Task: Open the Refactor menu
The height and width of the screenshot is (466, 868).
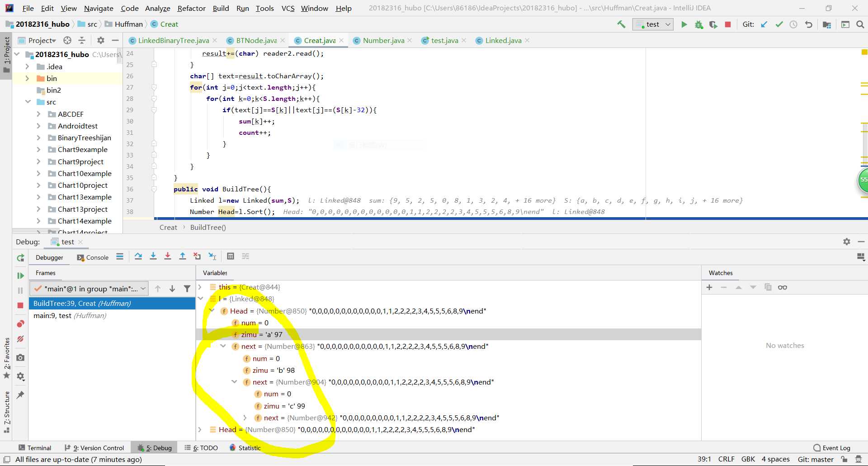Action: [191, 8]
